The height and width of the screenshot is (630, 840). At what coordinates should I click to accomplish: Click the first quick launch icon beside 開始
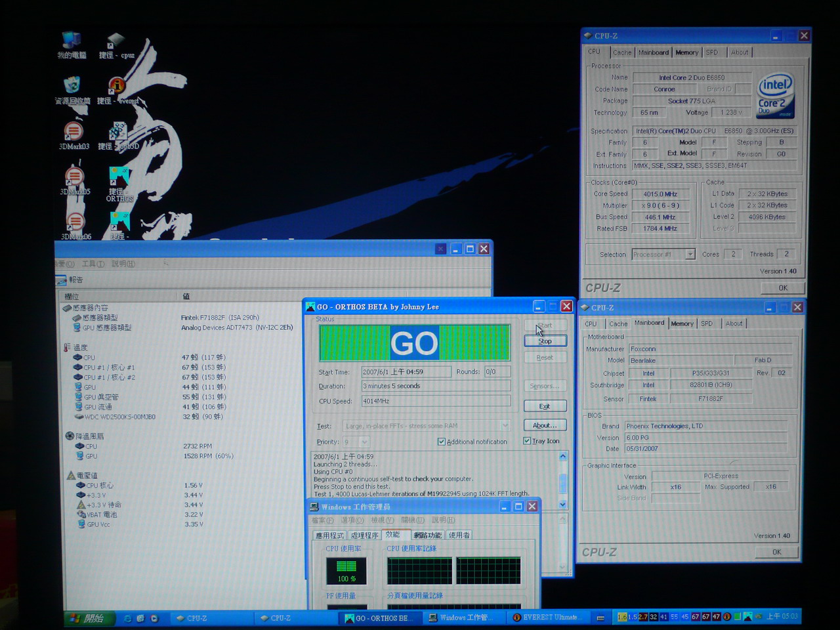click(x=127, y=618)
